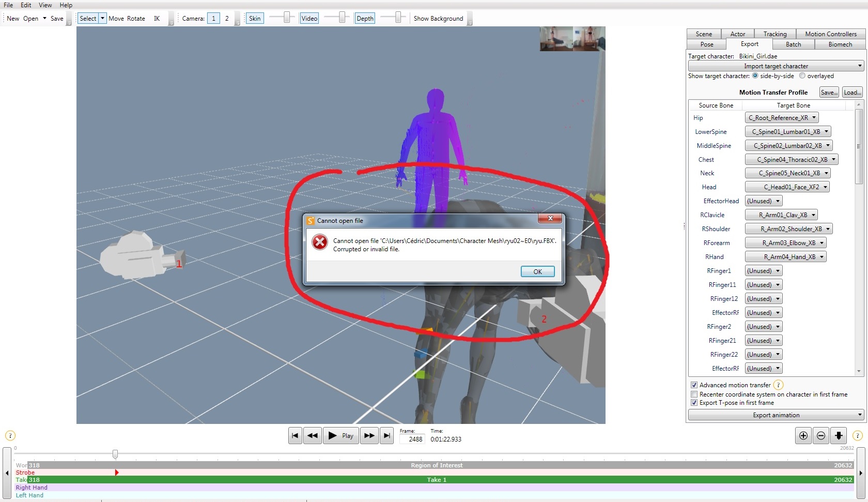Switch to Camera 2 view
This screenshot has width=868, height=502.
pos(227,19)
